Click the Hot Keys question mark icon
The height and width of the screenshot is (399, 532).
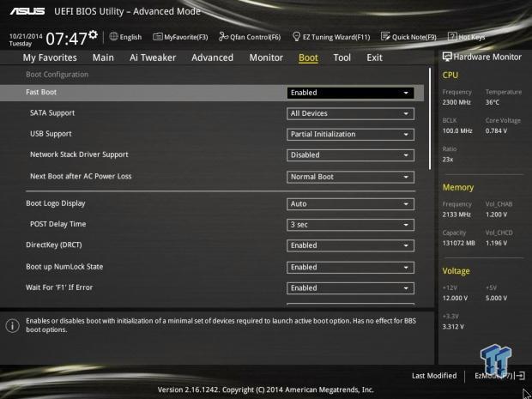coord(452,36)
